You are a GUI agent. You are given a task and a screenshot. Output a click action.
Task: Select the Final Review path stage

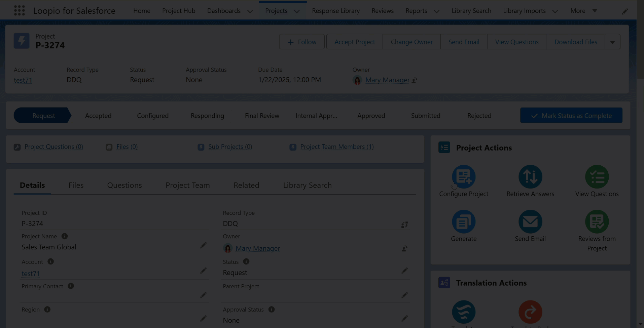pyautogui.click(x=262, y=116)
